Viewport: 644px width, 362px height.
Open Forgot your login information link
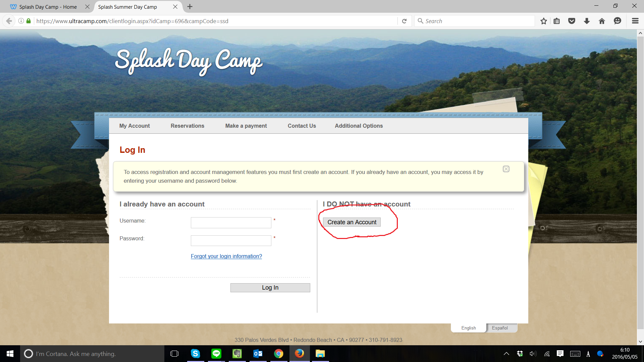(x=226, y=256)
